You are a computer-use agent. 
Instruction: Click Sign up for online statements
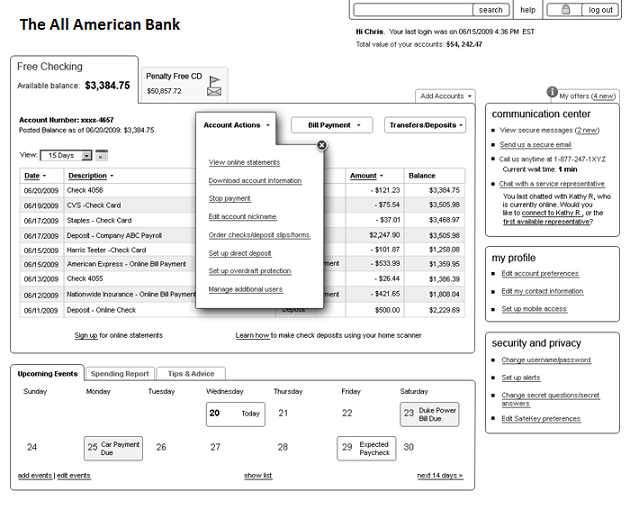(86, 335)
